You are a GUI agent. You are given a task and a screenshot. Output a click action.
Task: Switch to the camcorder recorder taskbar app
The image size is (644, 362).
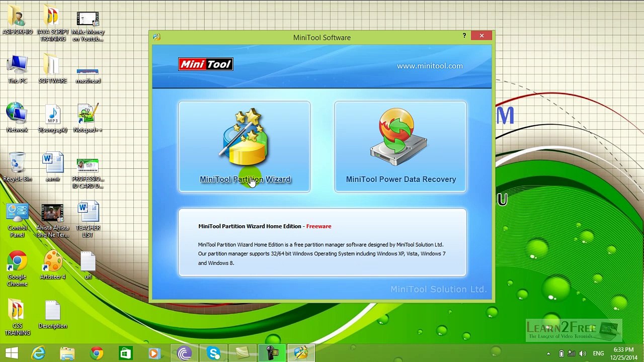point(272,353)
